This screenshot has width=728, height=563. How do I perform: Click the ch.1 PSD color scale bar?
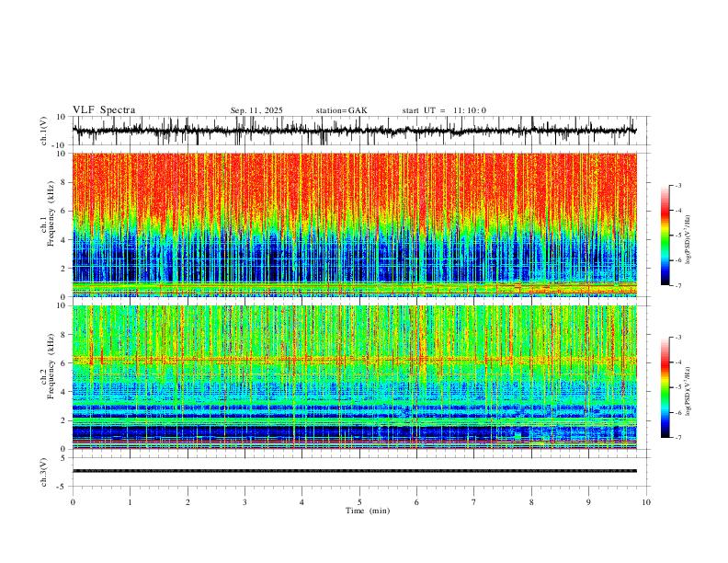click(665, 236)
